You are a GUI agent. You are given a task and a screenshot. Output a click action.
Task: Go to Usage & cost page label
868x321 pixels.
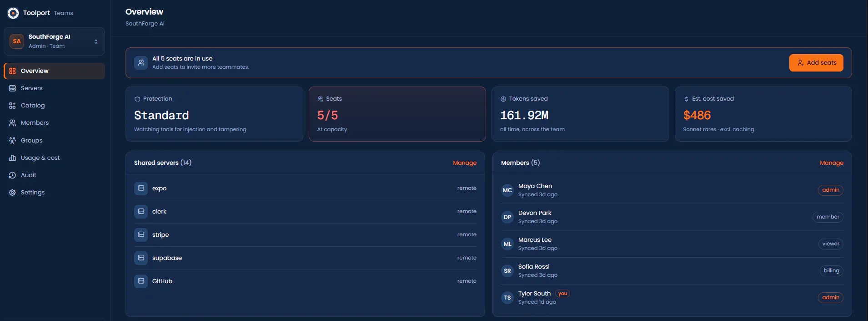coord(40,158)
